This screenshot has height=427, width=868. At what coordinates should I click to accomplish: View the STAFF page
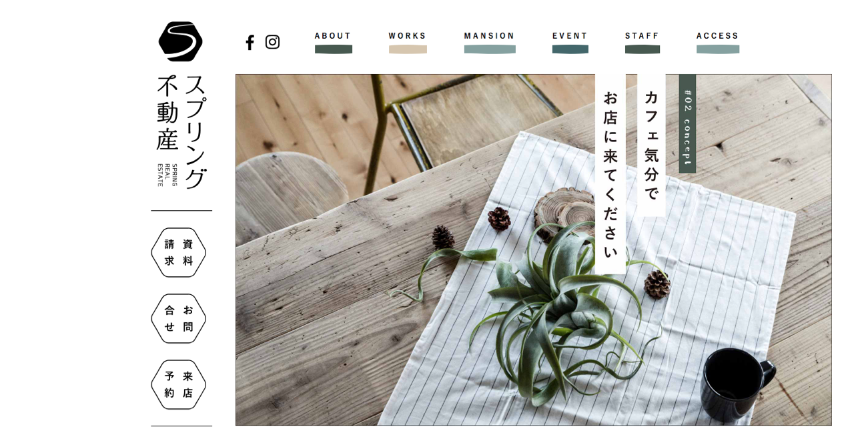pos(642,36)
